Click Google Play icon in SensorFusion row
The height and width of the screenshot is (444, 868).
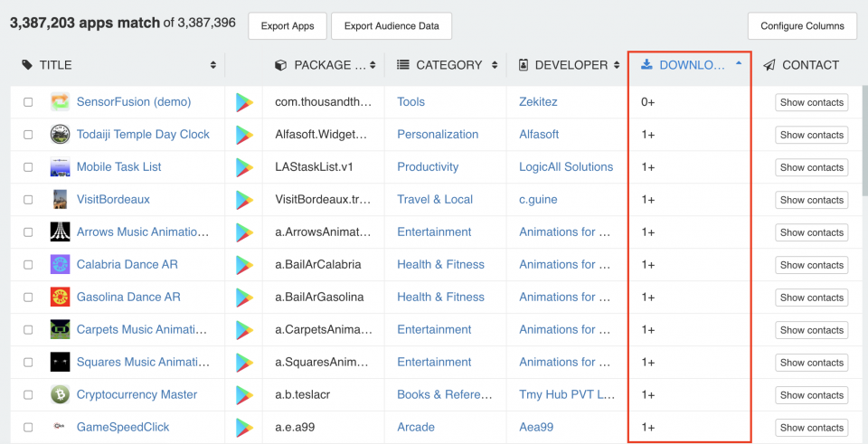point(244,102)
